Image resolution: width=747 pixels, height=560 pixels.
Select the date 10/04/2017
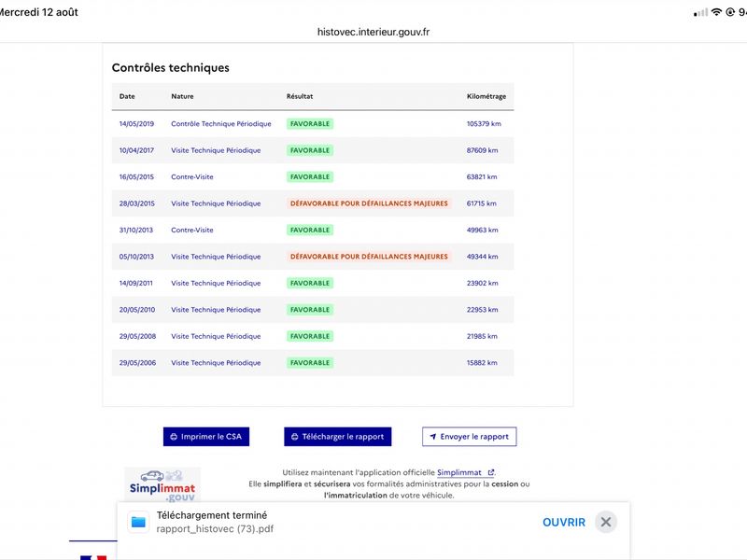(136, 150)
